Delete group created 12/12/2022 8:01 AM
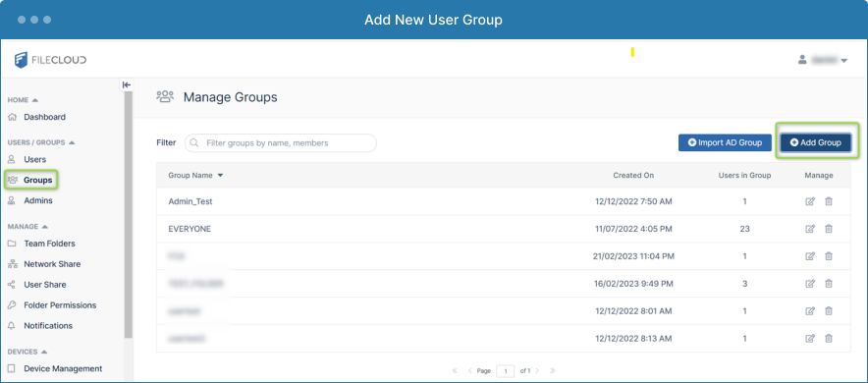This screenshot has width=868, height=383. pyautogui.click(x=829, y=311)
